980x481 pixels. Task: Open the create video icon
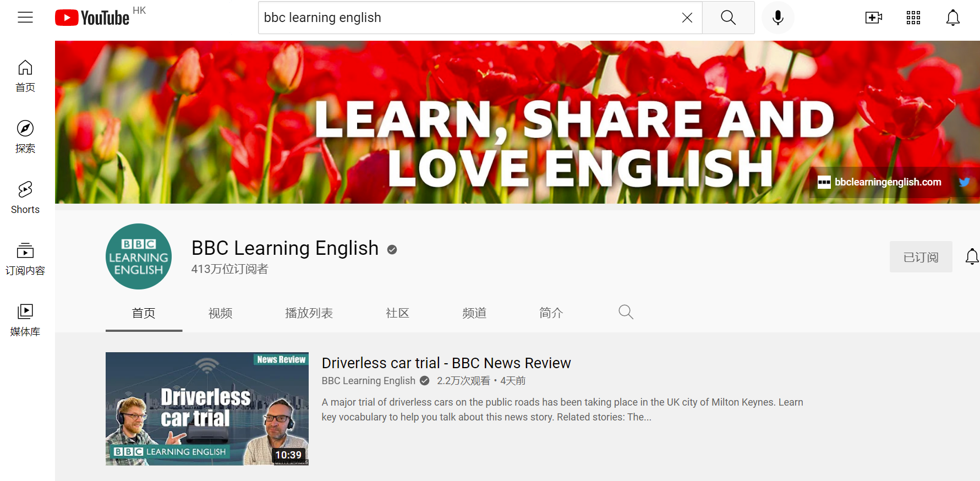tap(874, 18)
